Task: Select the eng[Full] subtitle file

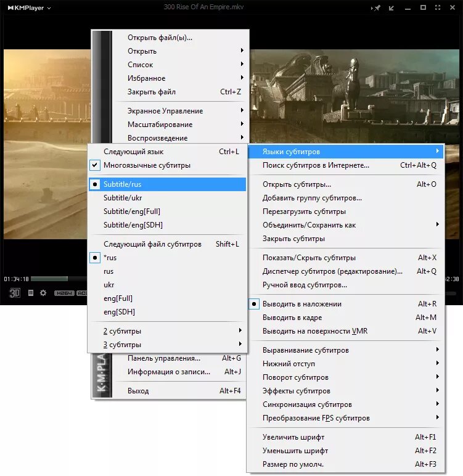Action: [167, 298]
